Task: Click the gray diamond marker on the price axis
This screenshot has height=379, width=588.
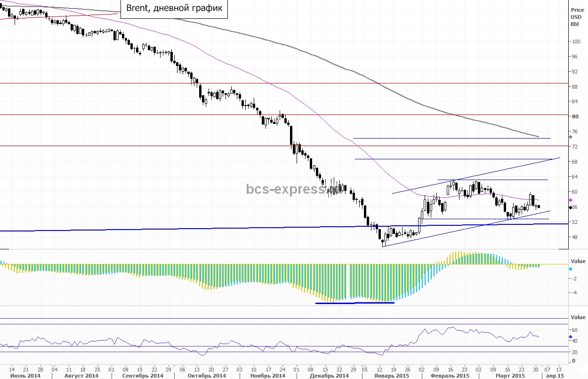Action: click(571, 137)
